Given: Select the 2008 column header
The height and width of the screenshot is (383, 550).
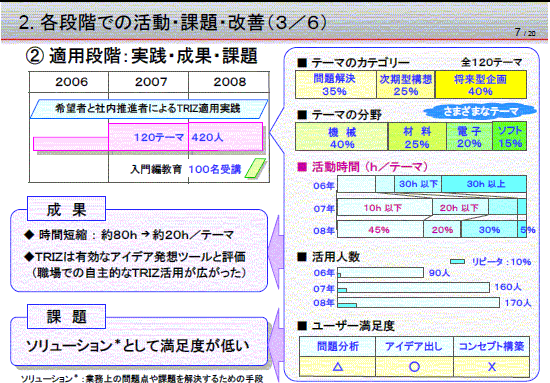Looking at the screenshot, I should click(x=229, y=82).
